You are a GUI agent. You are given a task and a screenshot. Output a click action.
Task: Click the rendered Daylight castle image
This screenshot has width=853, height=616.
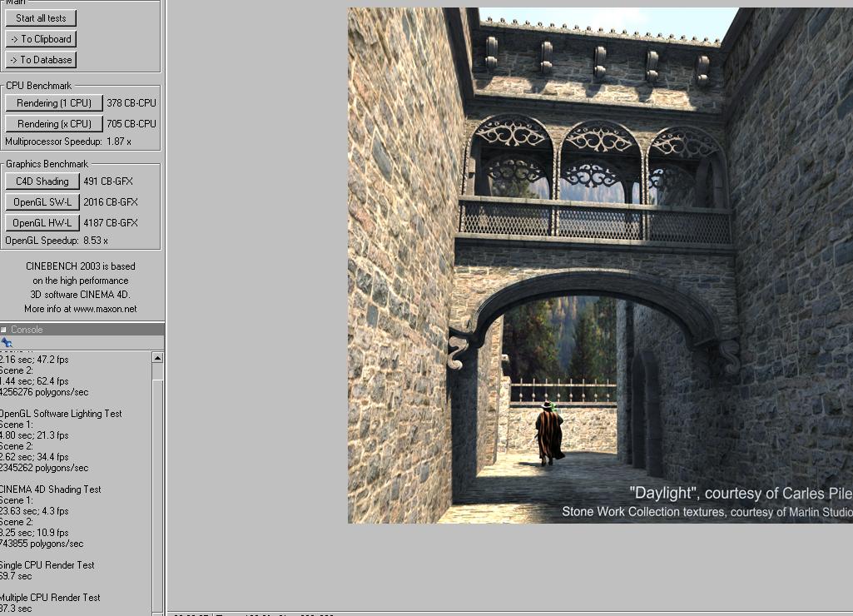point(600,266)
